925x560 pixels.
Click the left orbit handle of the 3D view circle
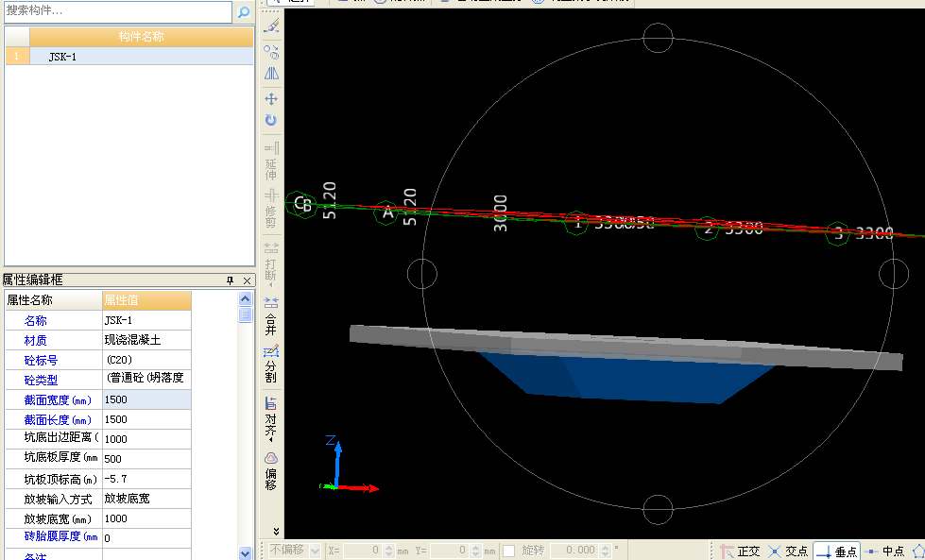(x=422, y=274)
